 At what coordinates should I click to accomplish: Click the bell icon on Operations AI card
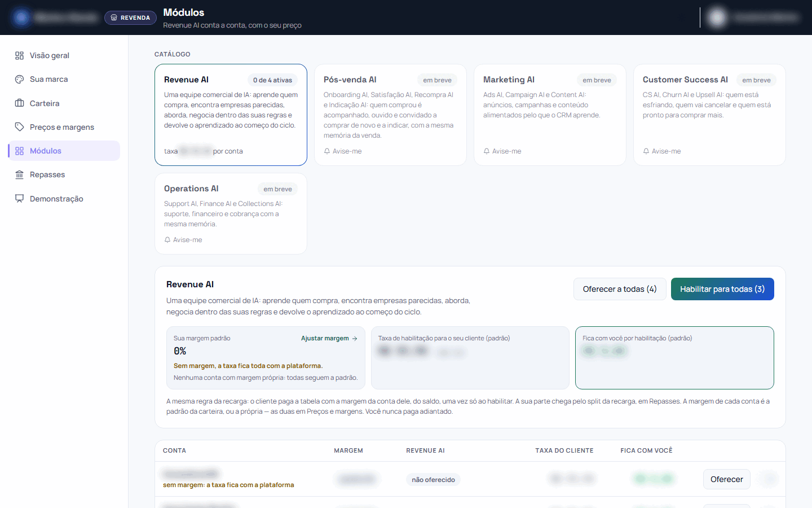click(x=167, y=240)
